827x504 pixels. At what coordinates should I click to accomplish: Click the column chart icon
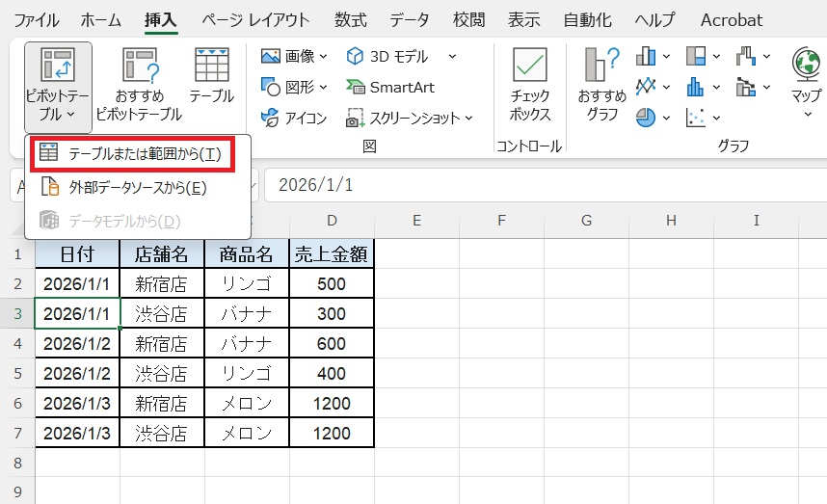click(646, 56)
